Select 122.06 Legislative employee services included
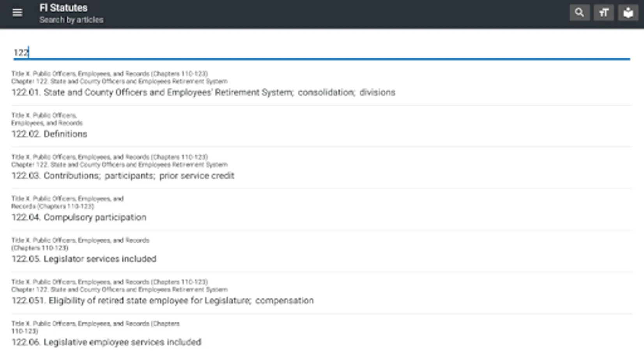Viewport: 644px width, 351px height. pyautogui.click(x=106, y=342)
